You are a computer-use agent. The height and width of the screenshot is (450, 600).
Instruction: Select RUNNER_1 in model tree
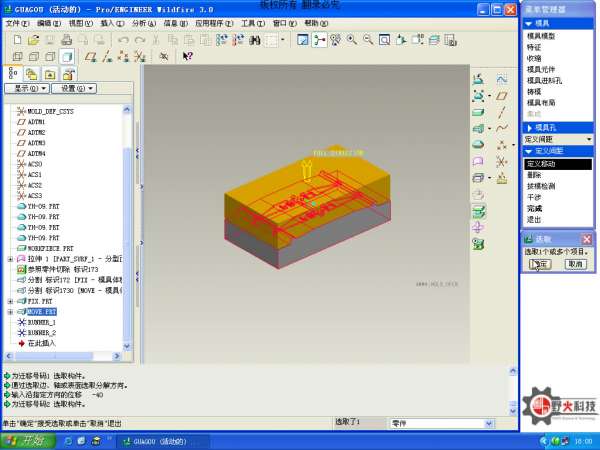click(42, 322)
